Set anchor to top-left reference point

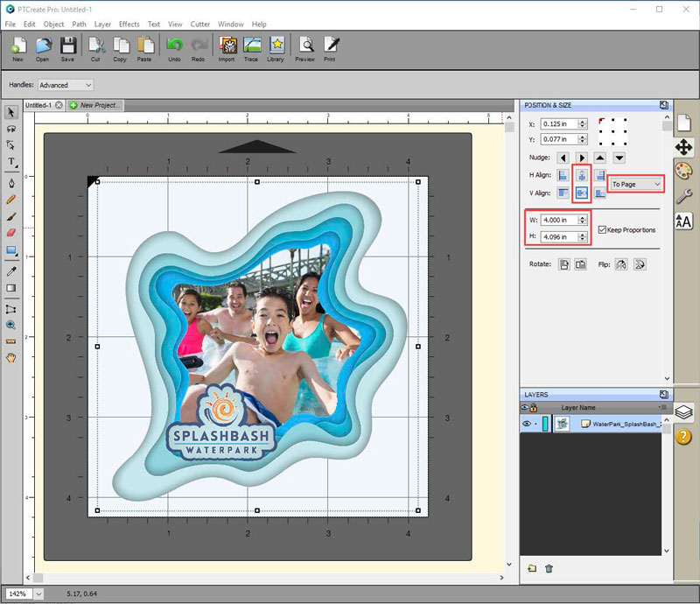(x=601, y=120)
